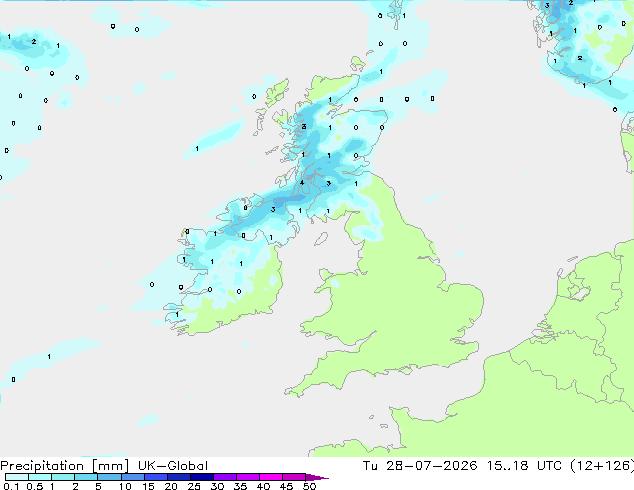Click the time range 15..18
The height and width of the screenshot is (490, 634).
point(507,466)
